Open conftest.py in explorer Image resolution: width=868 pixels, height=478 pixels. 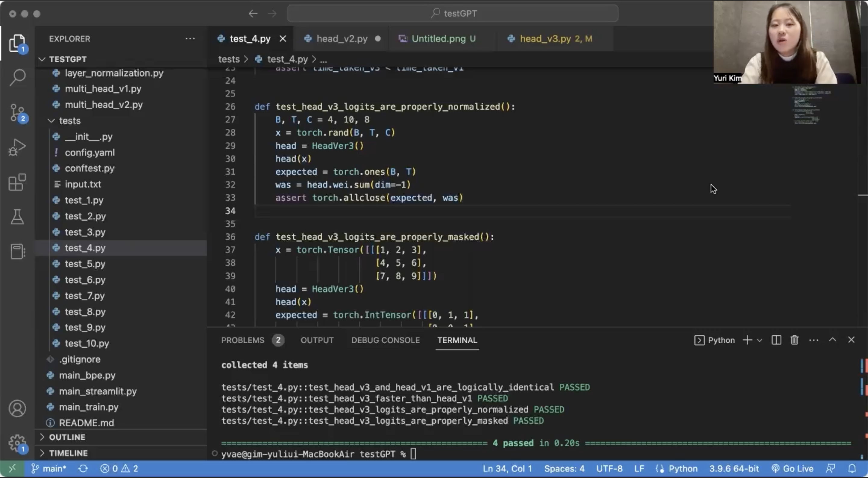click(121, 168)
